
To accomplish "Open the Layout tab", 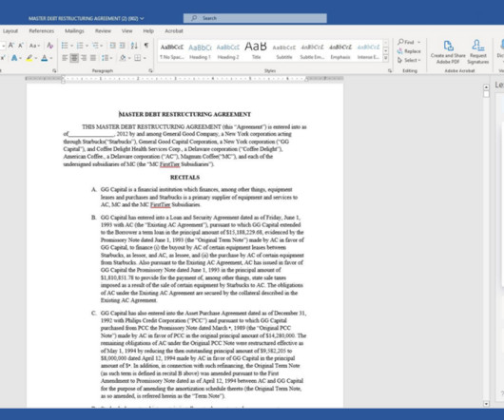I will point(10,30).
